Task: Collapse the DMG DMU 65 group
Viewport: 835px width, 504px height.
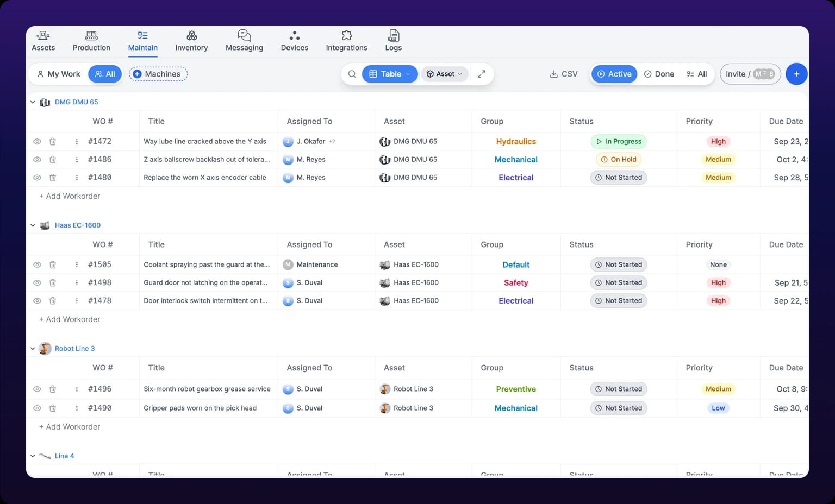Action: point(33,102)
